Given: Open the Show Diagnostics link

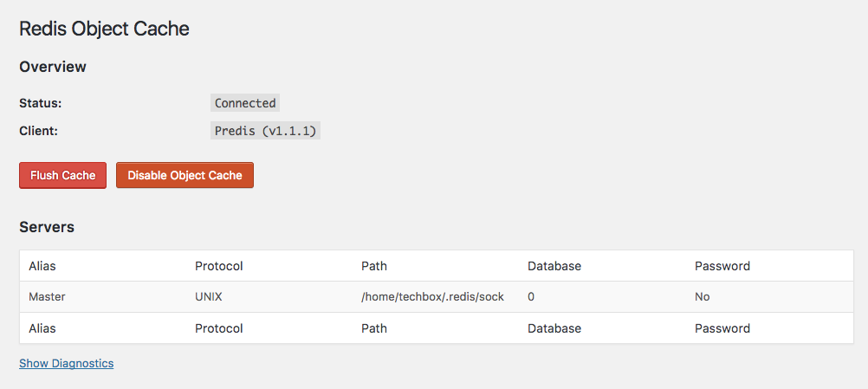Looking at the screenshot, I should tap(66, 363).
